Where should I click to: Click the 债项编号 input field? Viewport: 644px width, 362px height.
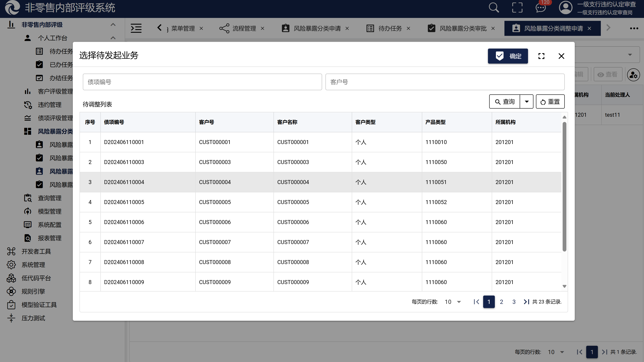202,82
